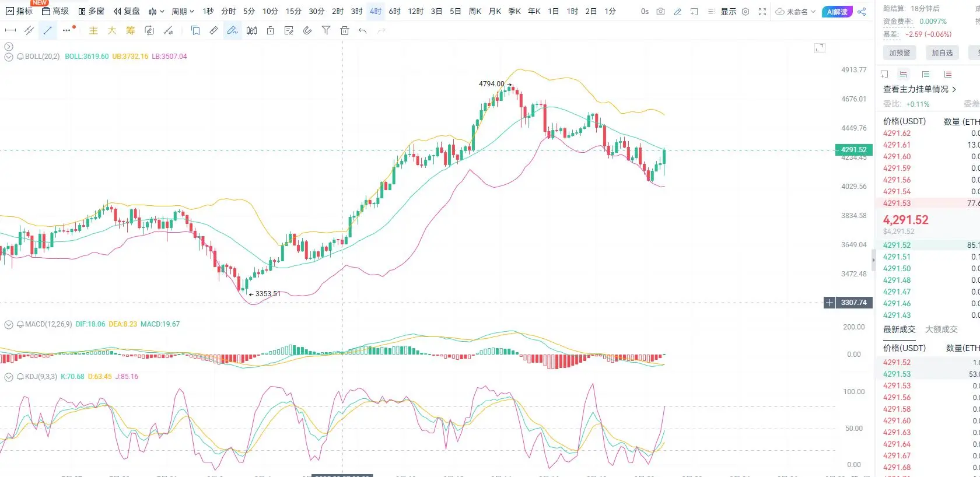The image size is (980, 477).
Task: Select the horizontal line drawing tool
Action: (10, 30)
